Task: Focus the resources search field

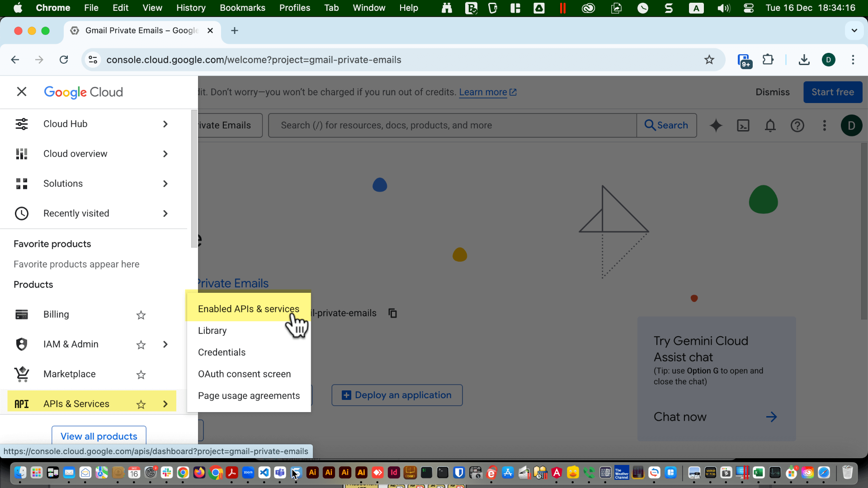Action: pyautogui.click(x=452, y=125)
